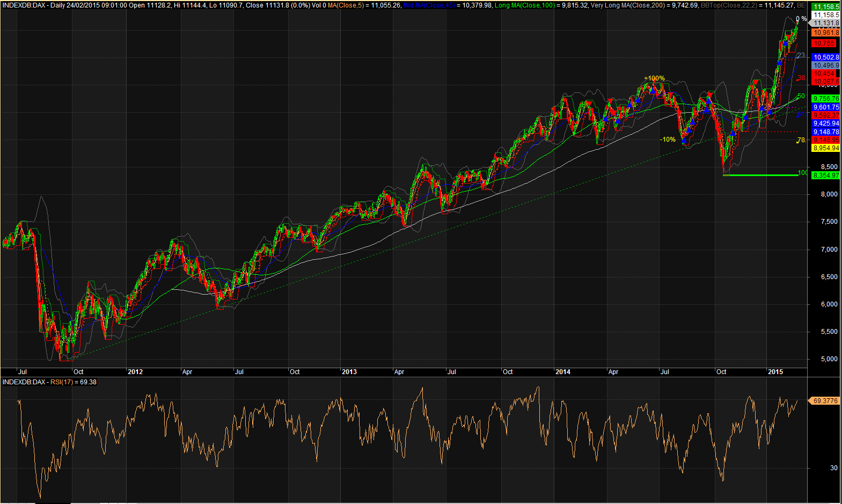Screen dimensions: 842x504
Task: Click the 7,500 price axis value
Action: pyautogui.click(x=829, y=222)
